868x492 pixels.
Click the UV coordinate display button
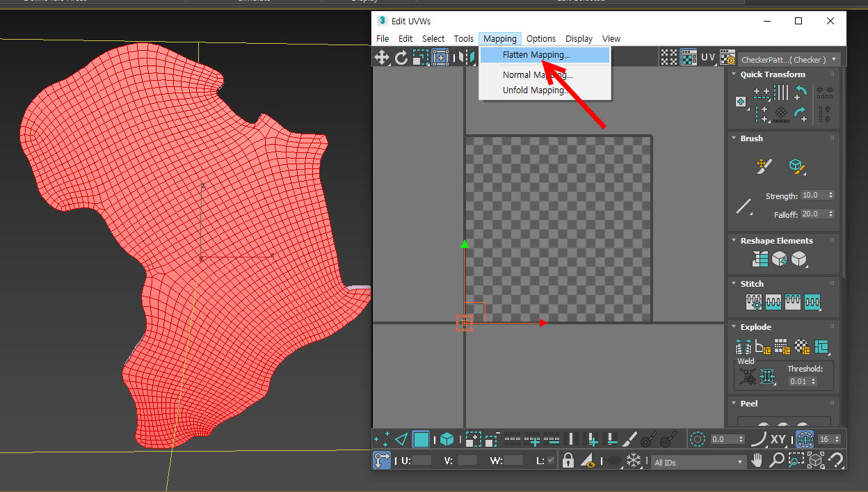tap(708, 58)
